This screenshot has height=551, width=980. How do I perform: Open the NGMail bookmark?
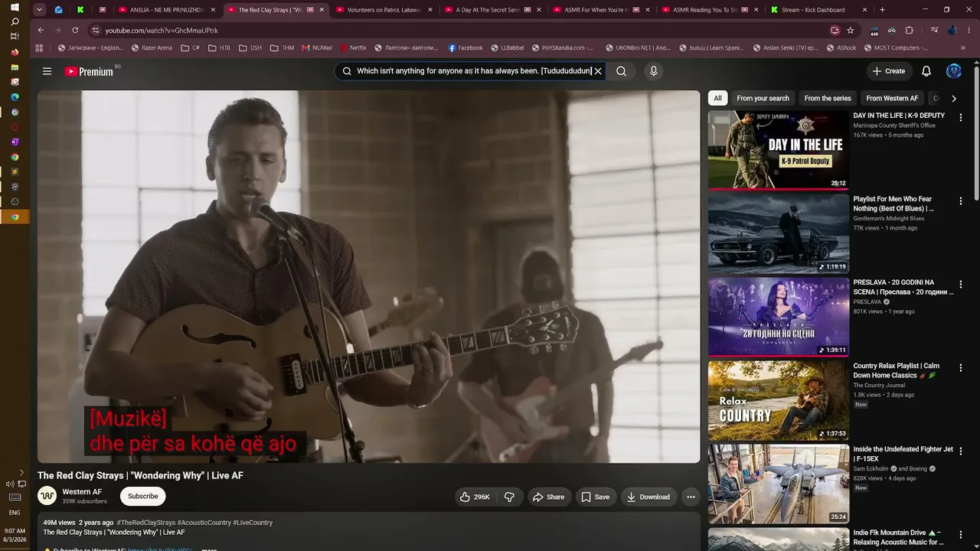317,47
